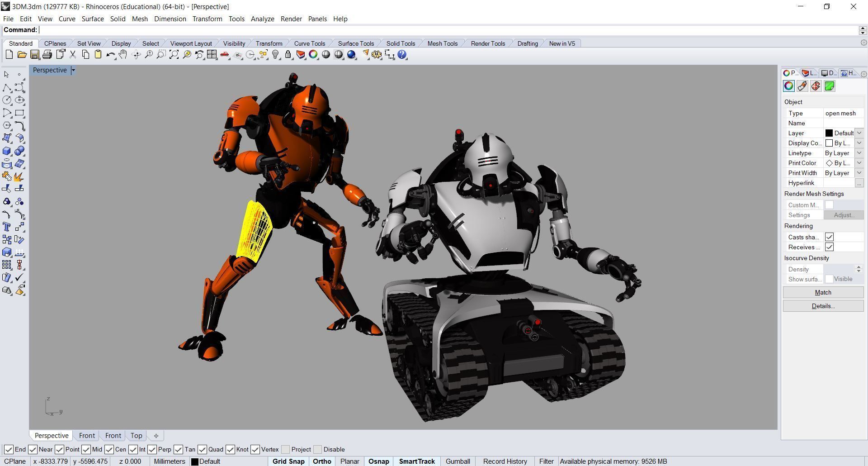This screenshot has width=868, height=466.
Task: Click the Undo arrow icon
Action: pos(110,55)
